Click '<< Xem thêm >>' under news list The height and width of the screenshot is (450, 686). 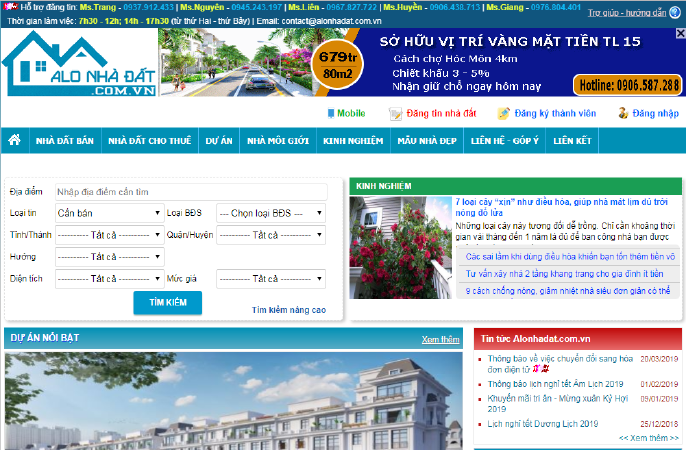click(649, 438)
